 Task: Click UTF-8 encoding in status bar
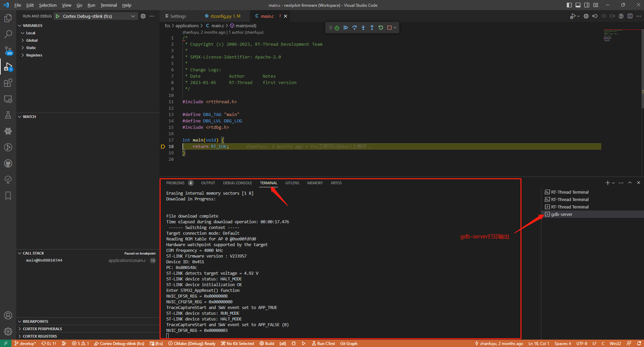(x=582, y=343)
